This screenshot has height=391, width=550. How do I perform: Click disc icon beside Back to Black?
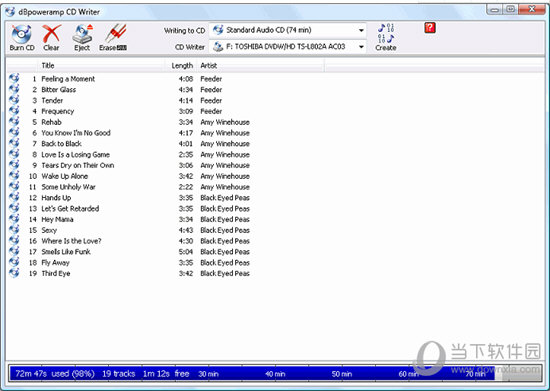[x=14, y=143]
